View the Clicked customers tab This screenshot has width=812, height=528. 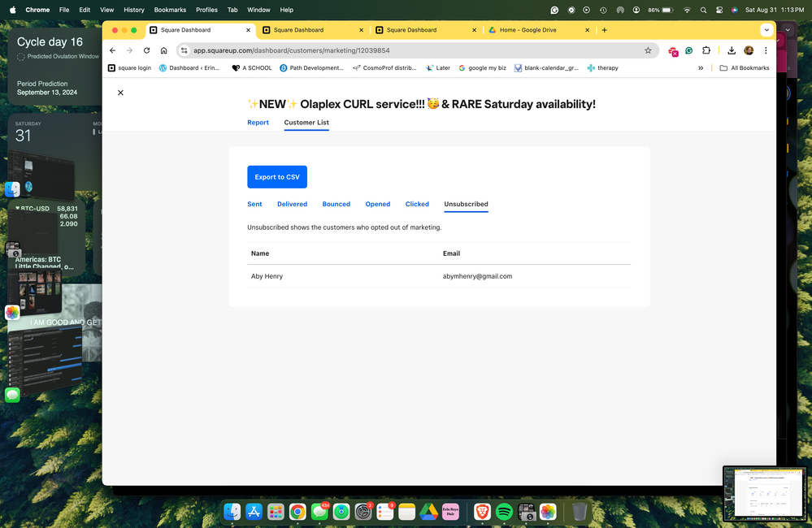417,204
